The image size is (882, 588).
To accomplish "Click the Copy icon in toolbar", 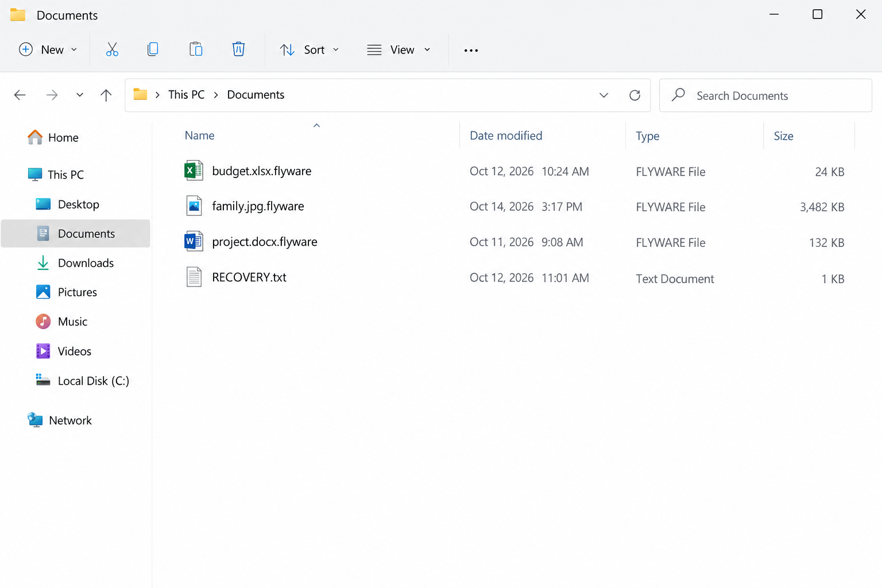I will [x=153, y=49].
